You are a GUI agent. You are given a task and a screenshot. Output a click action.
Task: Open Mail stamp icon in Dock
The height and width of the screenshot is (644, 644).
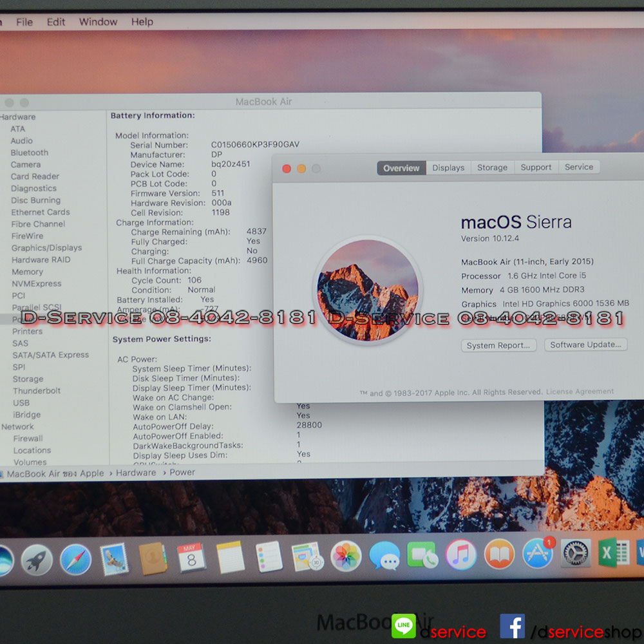tap(114, 559)
